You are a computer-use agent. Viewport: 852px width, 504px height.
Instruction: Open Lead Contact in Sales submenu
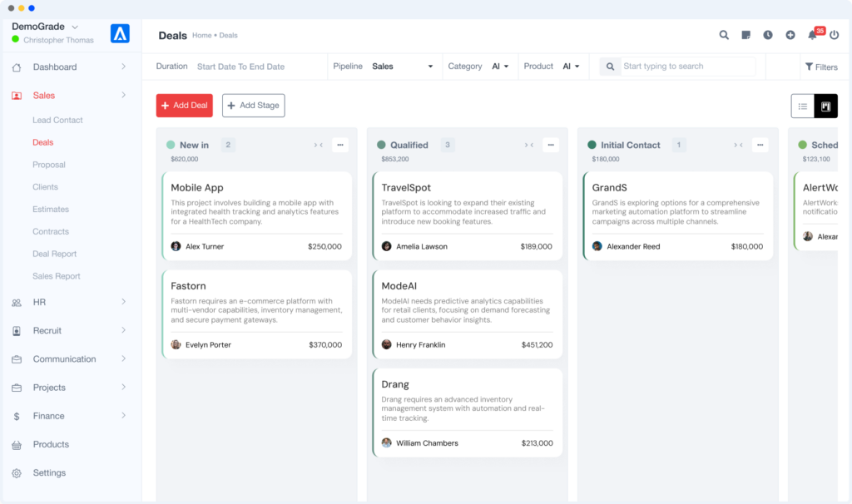[57, 120]
